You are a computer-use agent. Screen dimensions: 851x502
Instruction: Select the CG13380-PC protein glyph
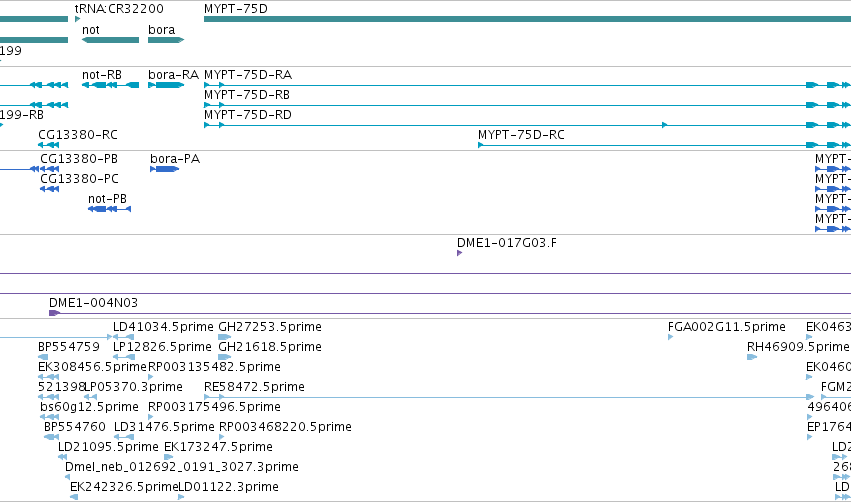click(x=49, y=189)
